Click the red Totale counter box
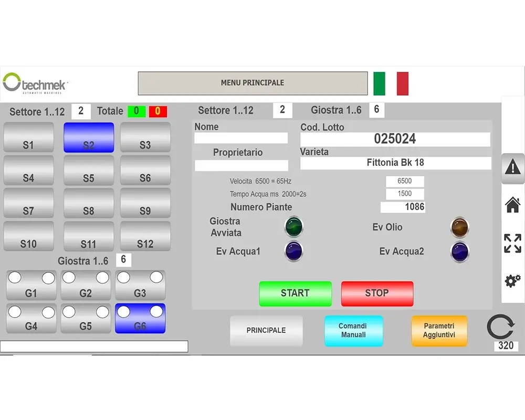 158,111
